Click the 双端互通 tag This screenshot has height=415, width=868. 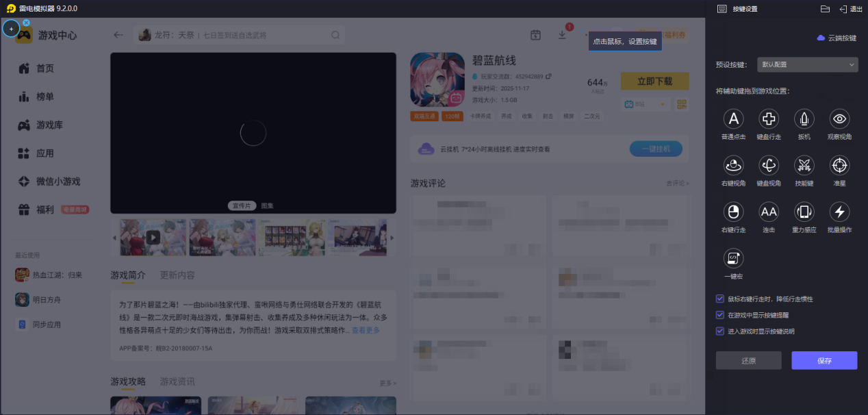[424, 116]
